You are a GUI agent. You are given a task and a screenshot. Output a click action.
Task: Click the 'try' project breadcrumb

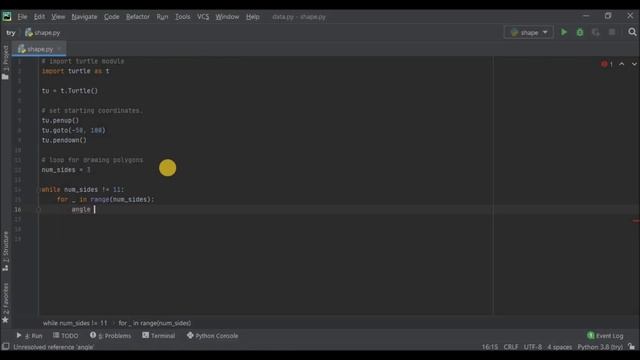11,33
